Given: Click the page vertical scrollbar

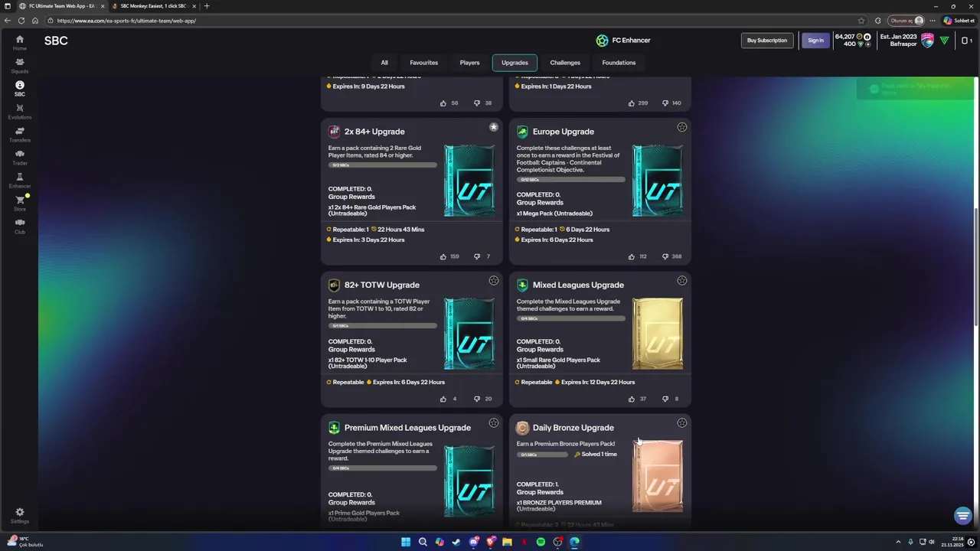Looking at the screenshot, I should [x=975, y=268].
